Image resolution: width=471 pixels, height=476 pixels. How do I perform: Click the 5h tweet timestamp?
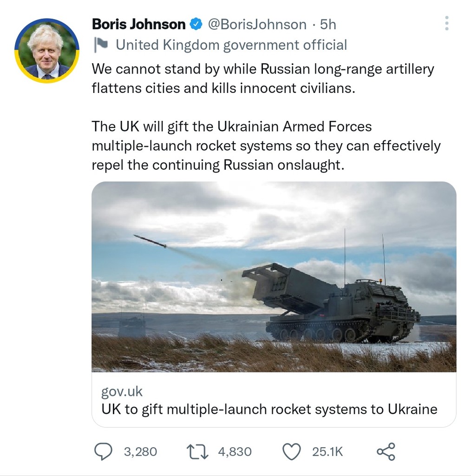tap(328, 24)
